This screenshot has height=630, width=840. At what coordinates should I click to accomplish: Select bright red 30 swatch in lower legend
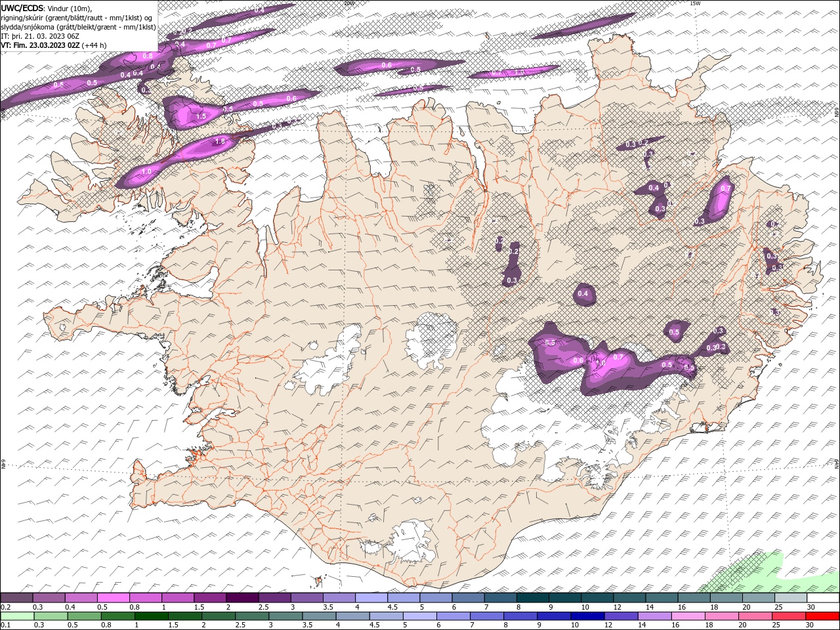(x=822, y=616)
